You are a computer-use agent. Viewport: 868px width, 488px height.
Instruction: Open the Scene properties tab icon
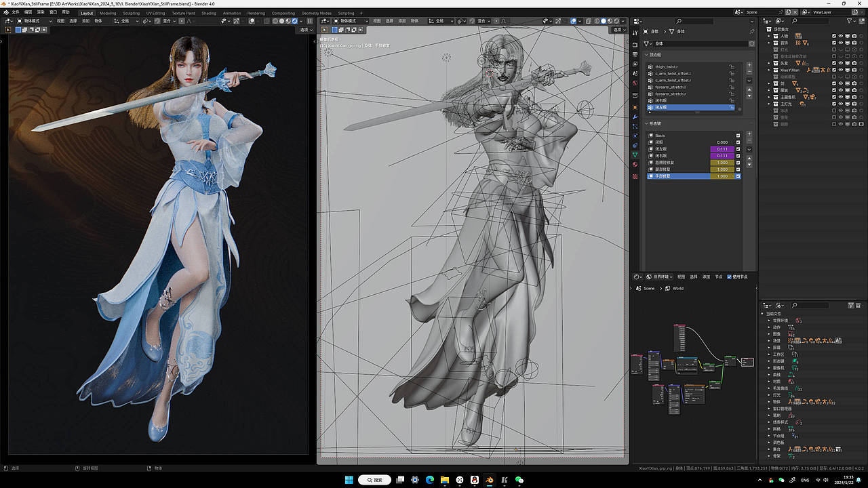[635, 73]
